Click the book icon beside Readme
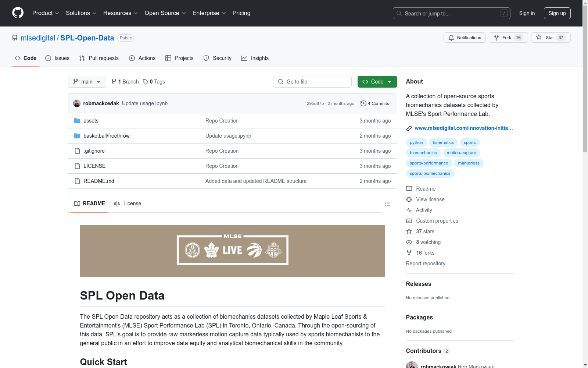 click(x=409, y=189)
